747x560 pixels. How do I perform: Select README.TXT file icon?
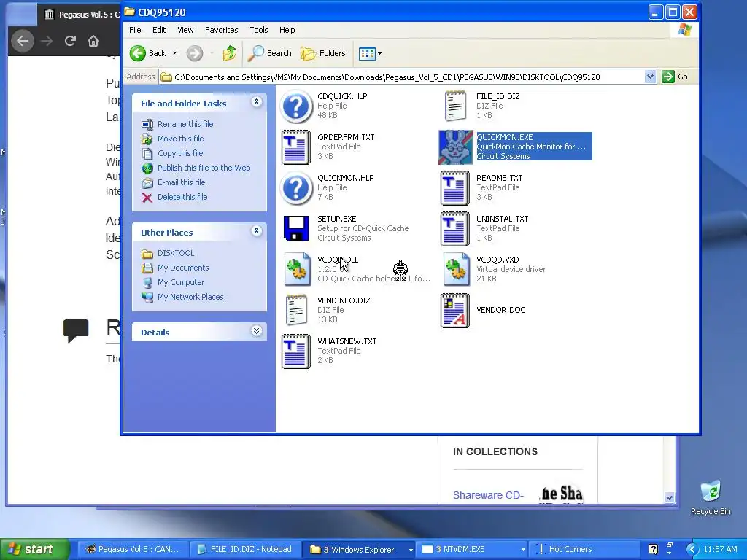pyautogui.click(x=455, y=188)
